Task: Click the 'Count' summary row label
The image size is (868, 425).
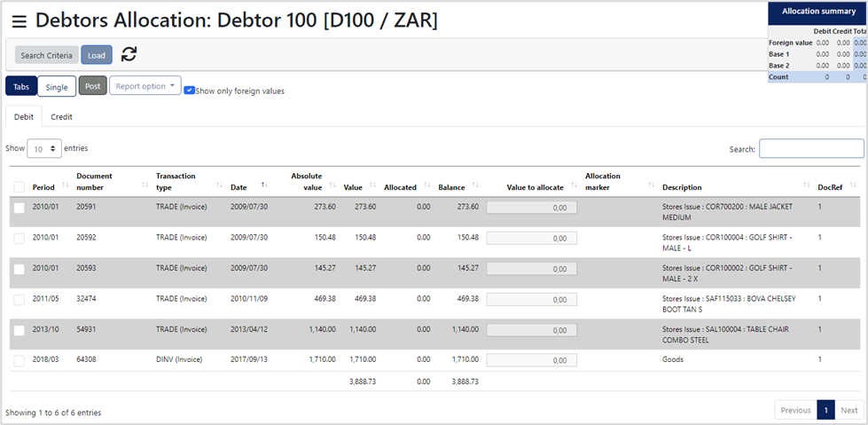Action: [778, 77]
